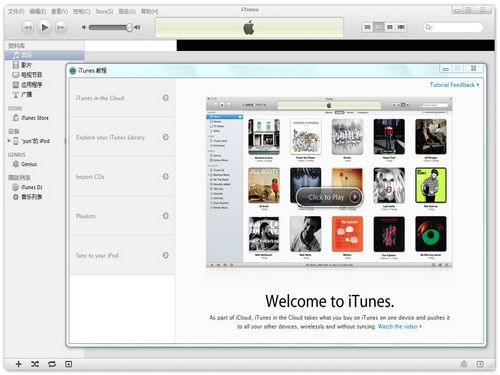Open the 编辑(E) menu
The width and height of the screenshot is (500, 375).
coord(38,11)
